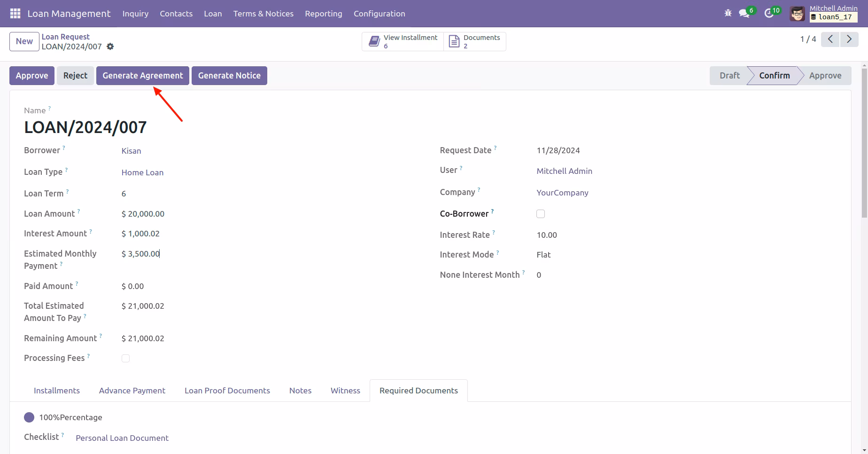
Task: Go to next record arrow
Action: (x=849, y=39)
